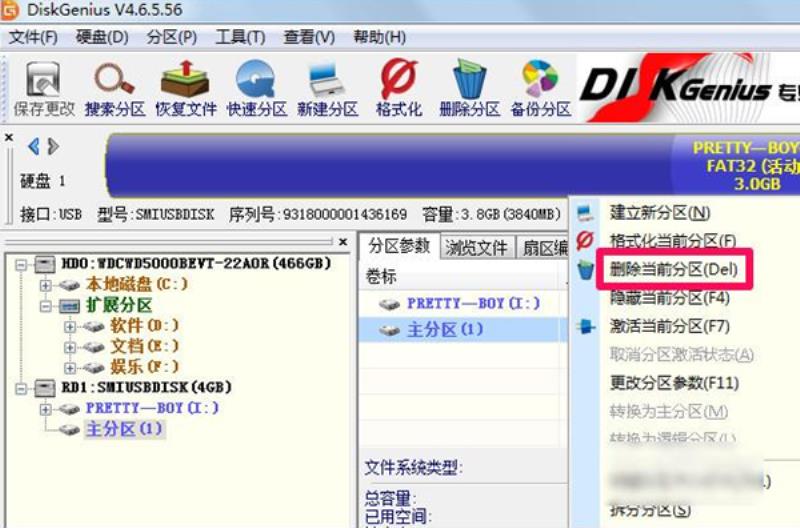This screenshot has width=800, height=528.
Task: Collapse the RD1 SMIUSBDISK node
Action: pyautogui.click(x=21, y=388)
